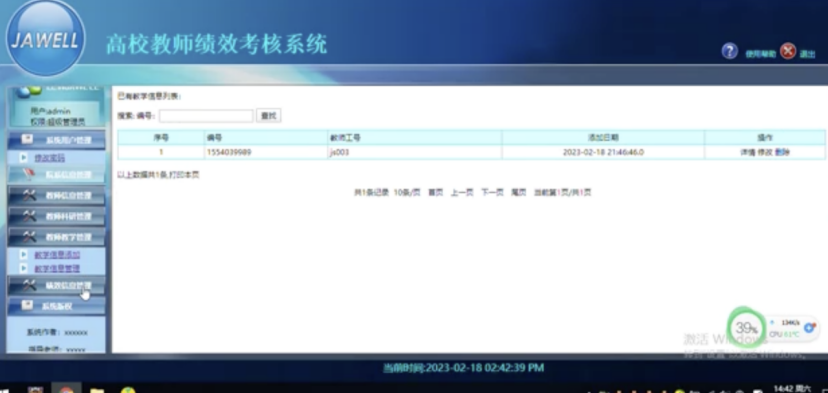Open the 修改密码 link

(50, 158)
